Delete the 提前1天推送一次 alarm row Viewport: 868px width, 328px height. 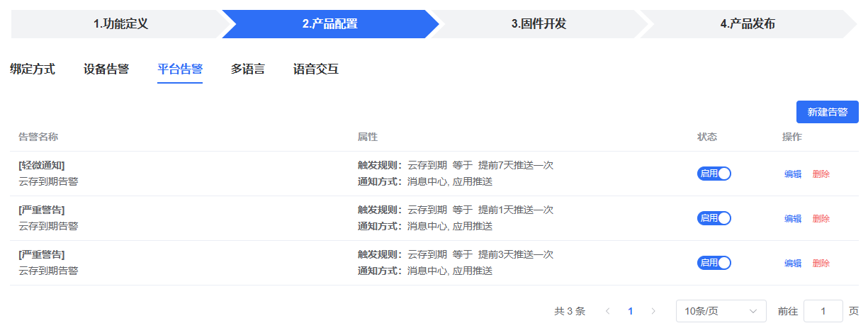point(821,219)
